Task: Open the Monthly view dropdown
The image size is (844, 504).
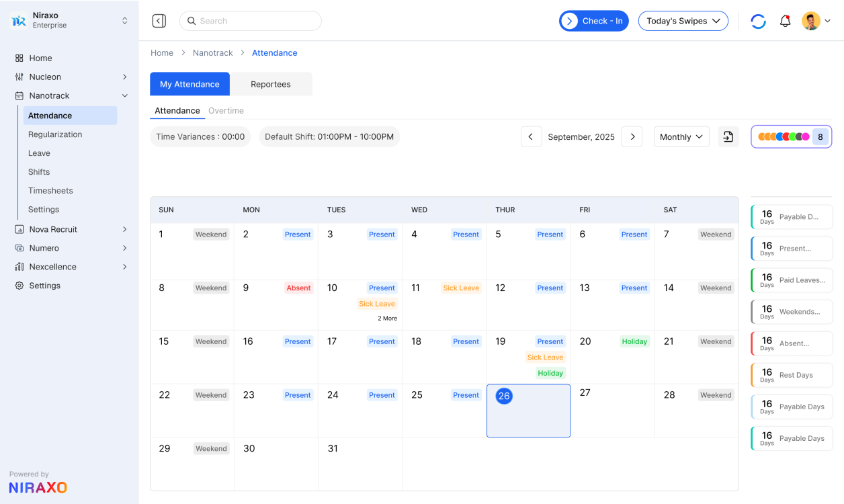Action: point(681,137)
